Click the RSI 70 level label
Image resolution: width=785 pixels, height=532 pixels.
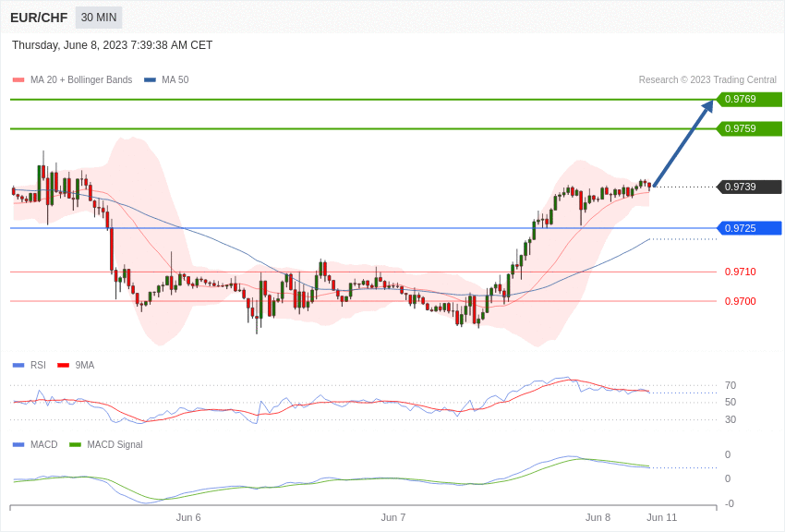coord(731,385)
